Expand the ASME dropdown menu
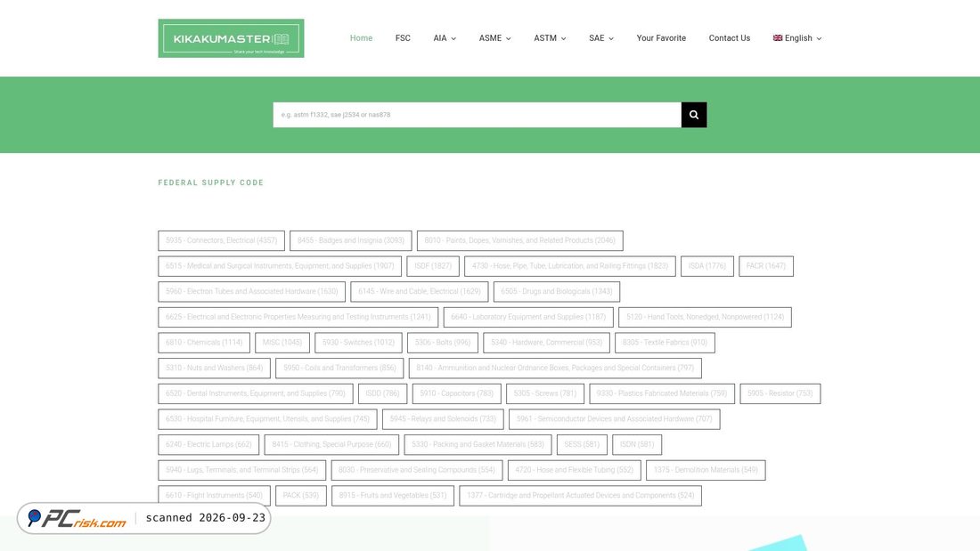Viewport: 980px width, 551px height. coord(495,38)
